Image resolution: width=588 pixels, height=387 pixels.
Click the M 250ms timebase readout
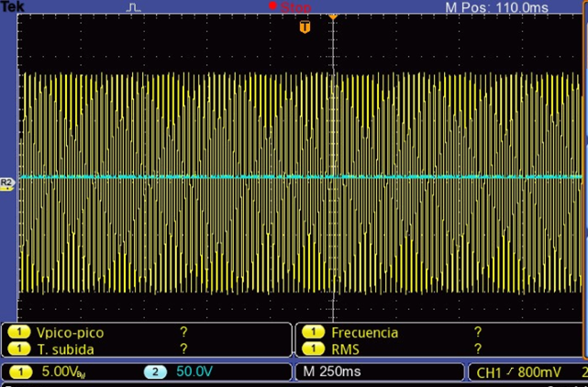332,371
